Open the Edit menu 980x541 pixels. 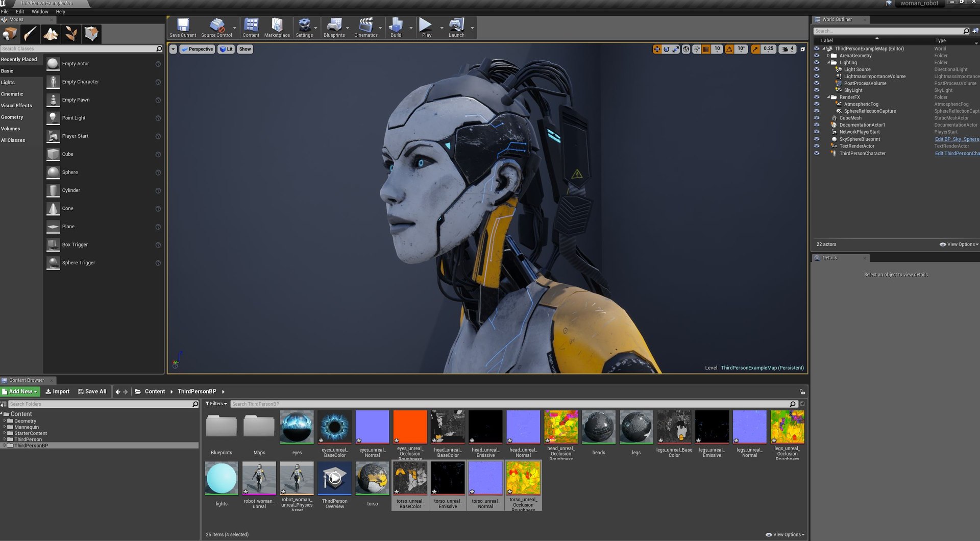tap(20, 11)
